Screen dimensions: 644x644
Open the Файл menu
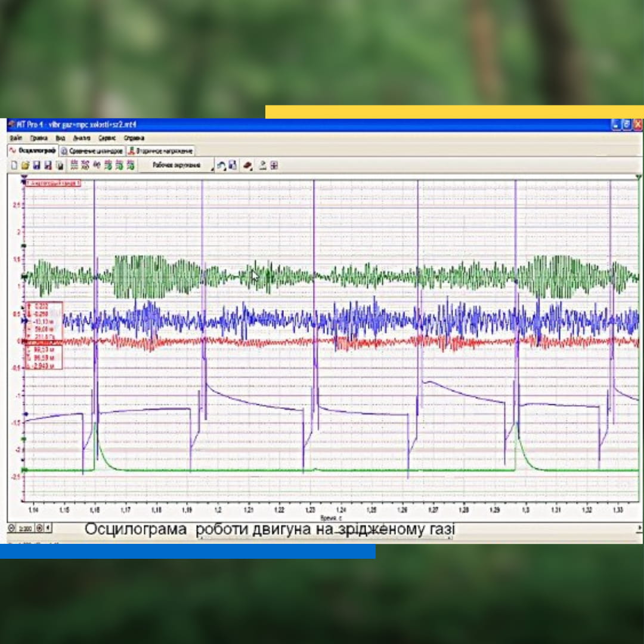16,138
